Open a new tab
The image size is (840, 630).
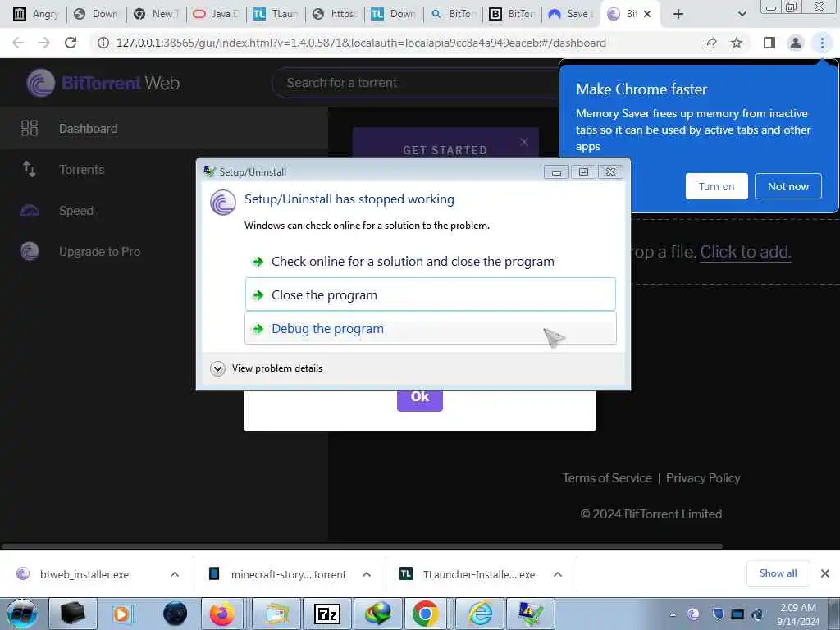point(678,14)
